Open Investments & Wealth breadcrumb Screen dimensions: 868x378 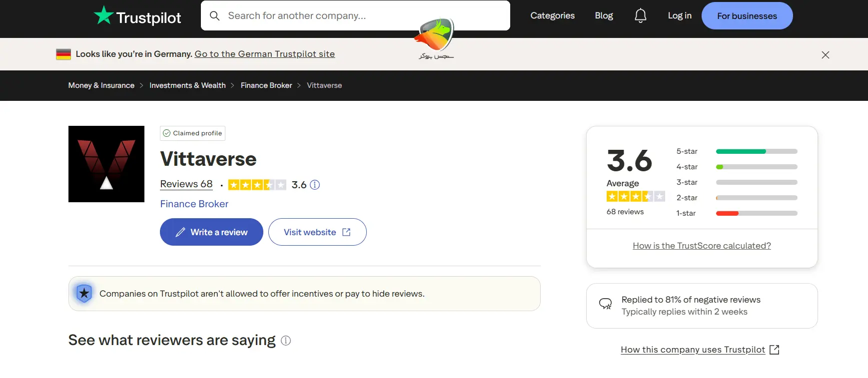coord(187,85)
